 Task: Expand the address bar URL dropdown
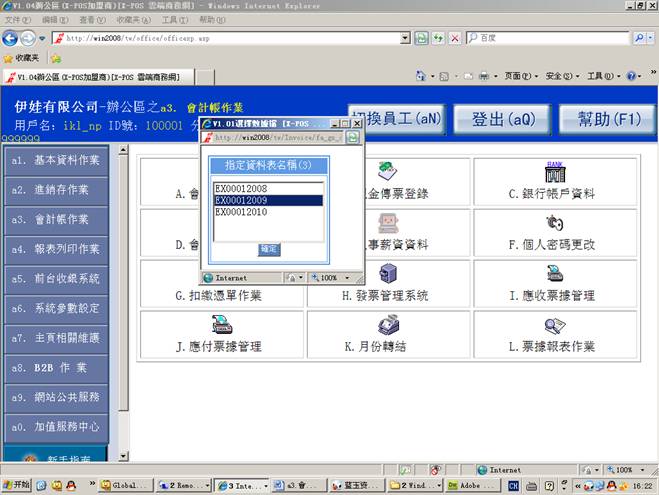pos(406,38)
